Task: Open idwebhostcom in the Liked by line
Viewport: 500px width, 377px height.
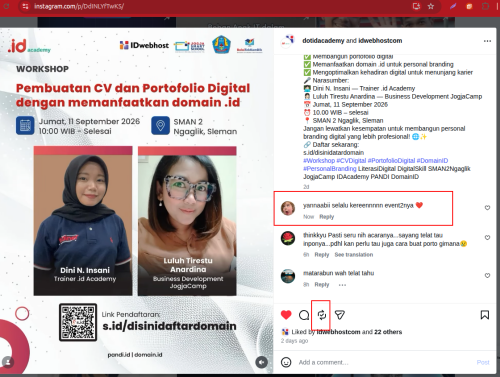Action: coord(338,332)
